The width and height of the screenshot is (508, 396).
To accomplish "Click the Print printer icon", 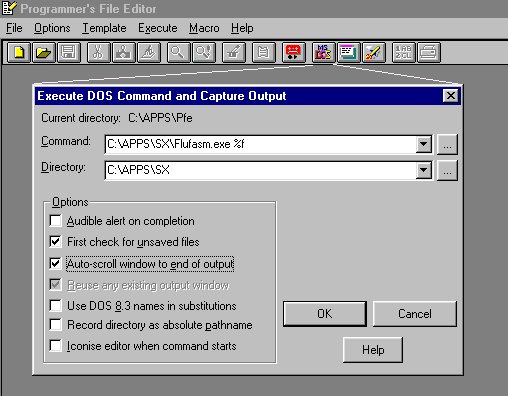I will pyautogui.click(x=429, y=52).
